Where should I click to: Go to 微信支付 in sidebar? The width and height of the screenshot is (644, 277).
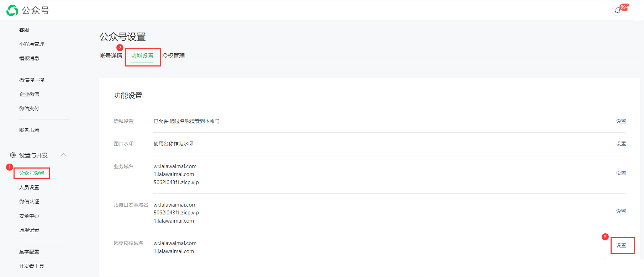pos(29,108)
